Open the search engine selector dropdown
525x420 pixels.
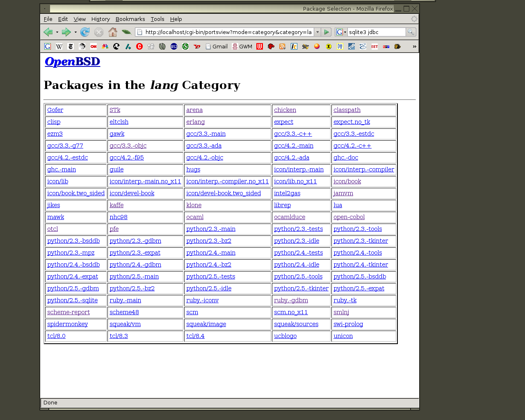(x=341, y=32)
